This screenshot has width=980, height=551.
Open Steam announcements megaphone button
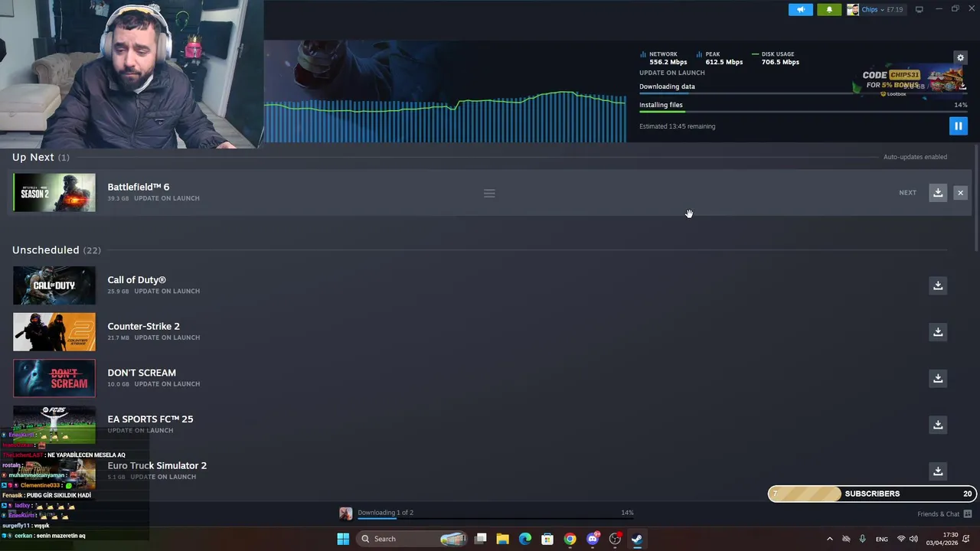point(801,10)
